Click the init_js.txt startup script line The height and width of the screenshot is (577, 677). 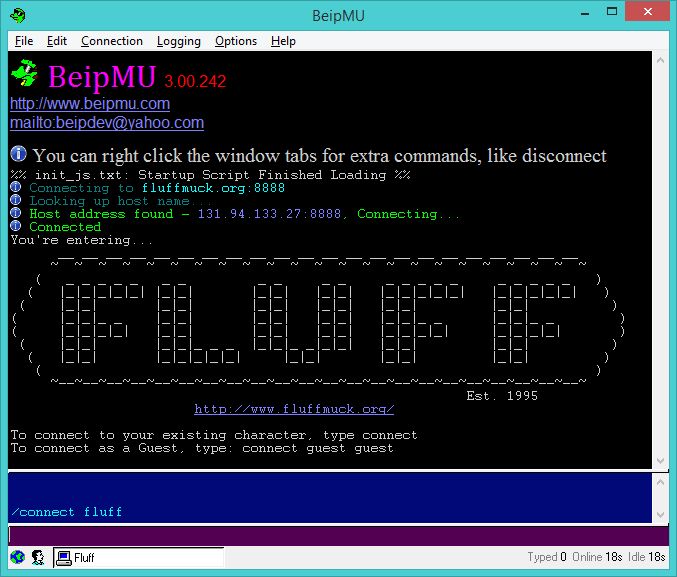[x=210, y=175]
